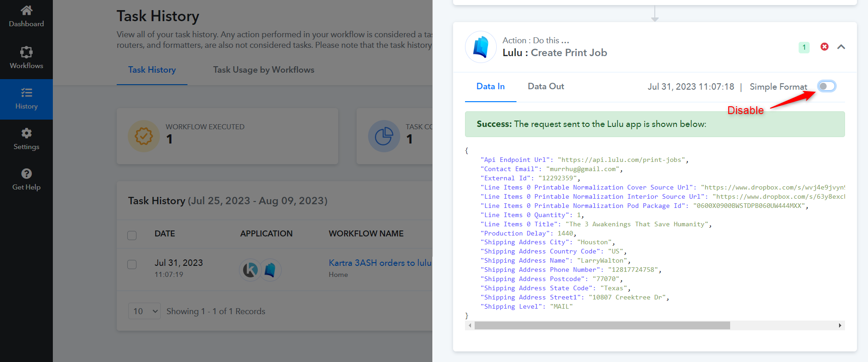
Task: Click the horizontal scrollbar thumb under JSON
Action: point(602,326)
